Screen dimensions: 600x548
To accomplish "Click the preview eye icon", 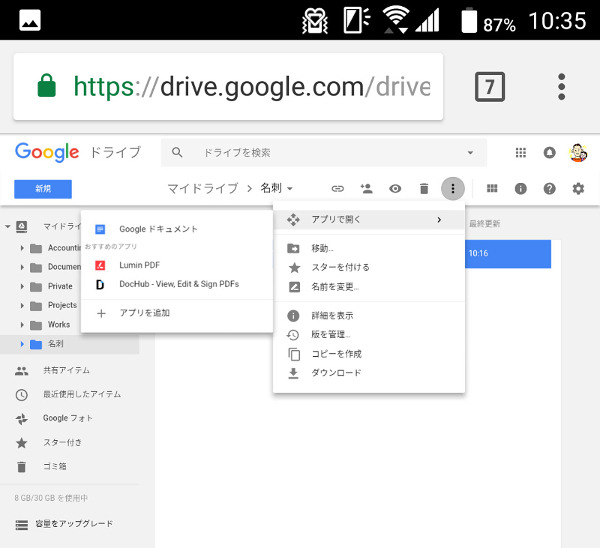I will (x=395, y=189).
